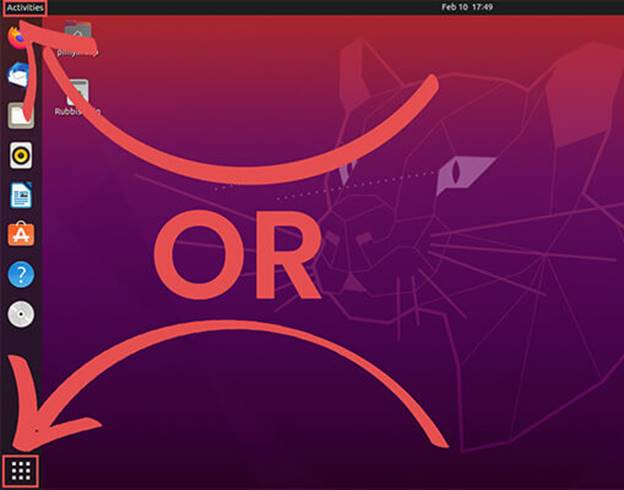Open Thunderbird Mail from the dock
This screenshot has height=490, width=624.
click(19, 75)
